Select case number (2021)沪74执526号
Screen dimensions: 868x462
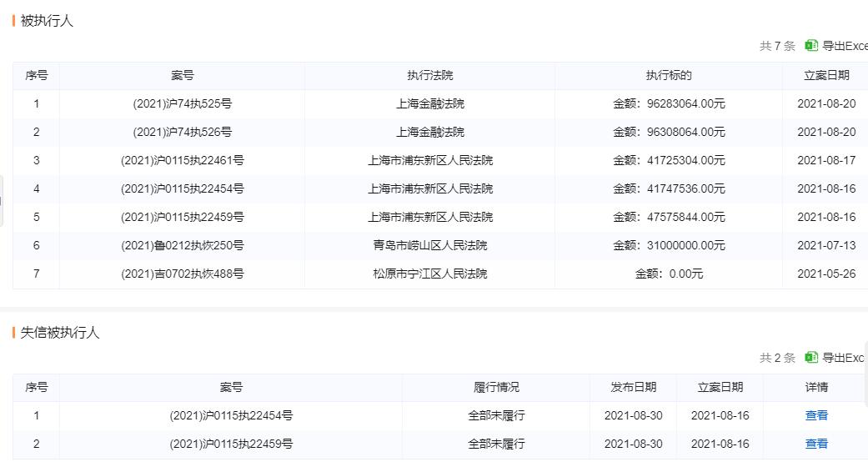[182, 132]
